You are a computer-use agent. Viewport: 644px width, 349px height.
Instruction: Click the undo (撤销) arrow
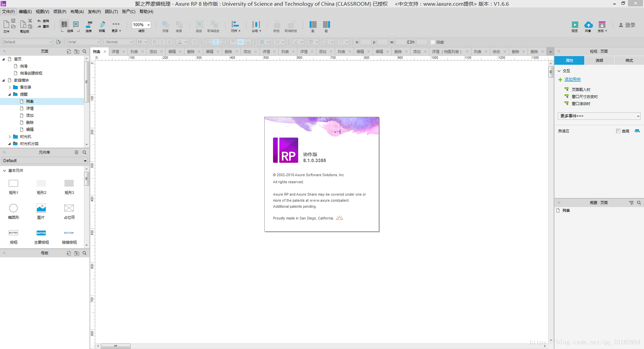click(39, 21)
